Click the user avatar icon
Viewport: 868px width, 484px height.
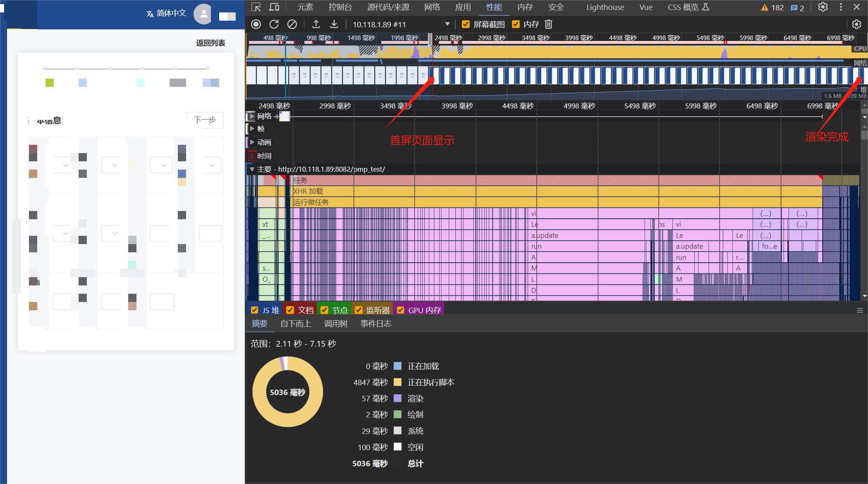[x=203, y=14]
